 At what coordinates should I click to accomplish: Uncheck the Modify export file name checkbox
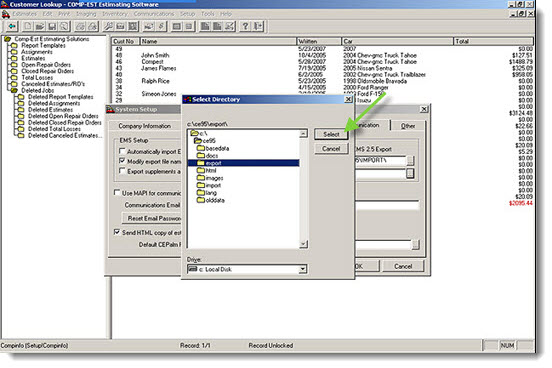[x=122, y=161]
